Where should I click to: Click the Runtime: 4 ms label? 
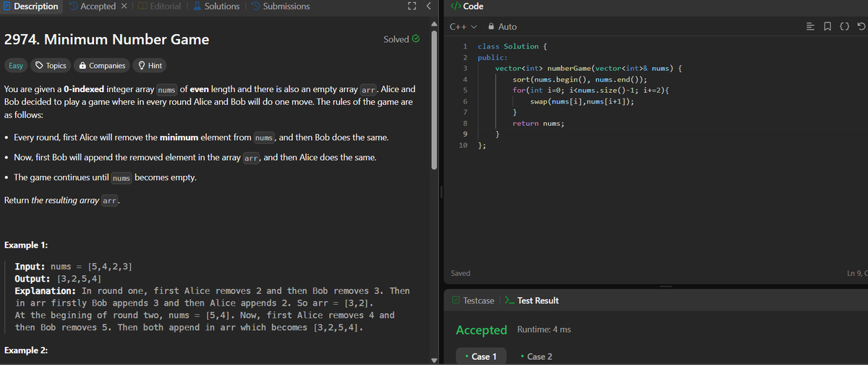click(x=544, y=330)
